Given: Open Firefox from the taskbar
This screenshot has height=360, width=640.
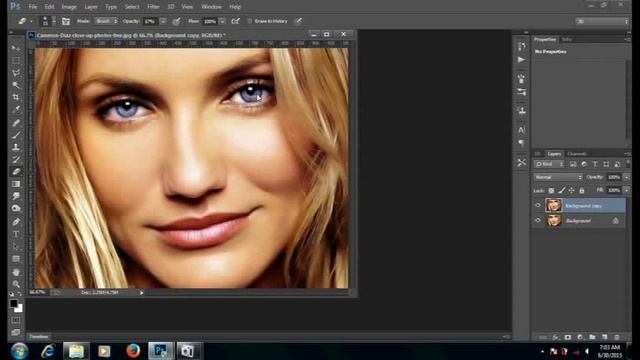Looking at the screenshot, I should click(x=133, y=351).
